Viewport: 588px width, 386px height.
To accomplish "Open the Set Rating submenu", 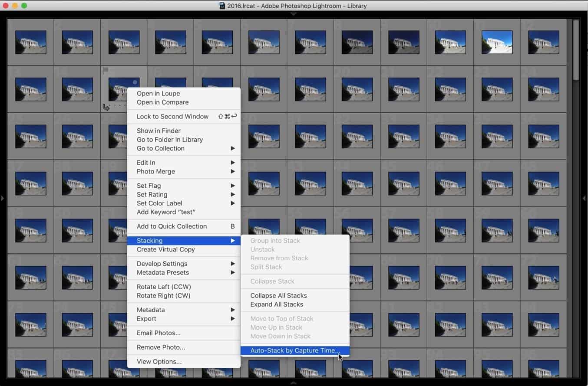I will pos(184,194).
